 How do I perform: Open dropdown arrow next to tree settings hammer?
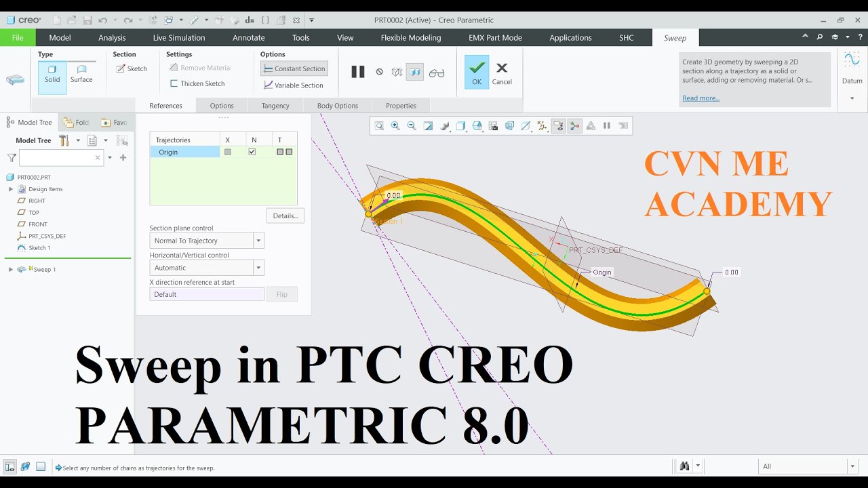point(78,140)
